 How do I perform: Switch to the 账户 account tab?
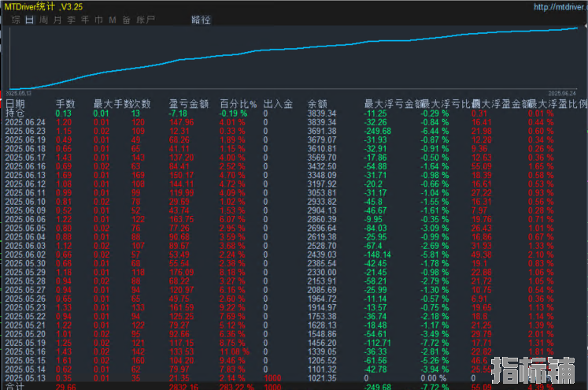pos(146,20)
